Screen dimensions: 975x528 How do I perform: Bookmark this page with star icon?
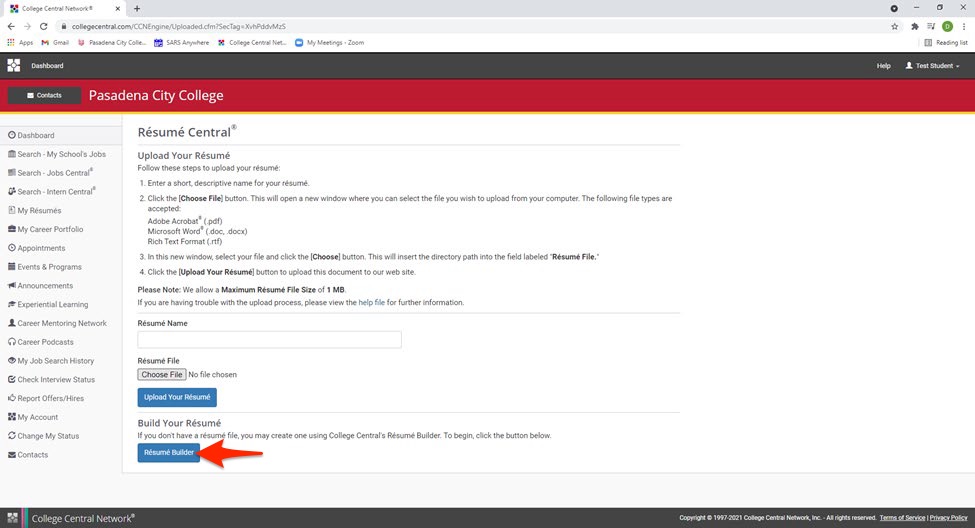pos(894,26)
